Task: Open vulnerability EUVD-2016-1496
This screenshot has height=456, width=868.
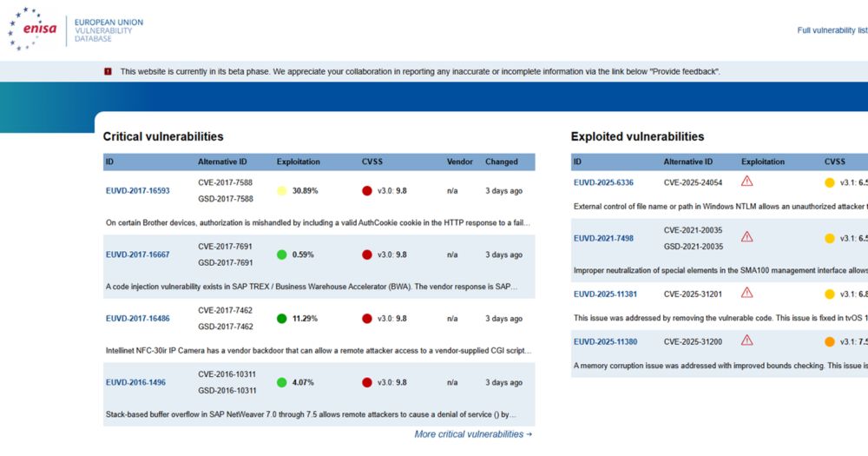Action: [135, 382]
